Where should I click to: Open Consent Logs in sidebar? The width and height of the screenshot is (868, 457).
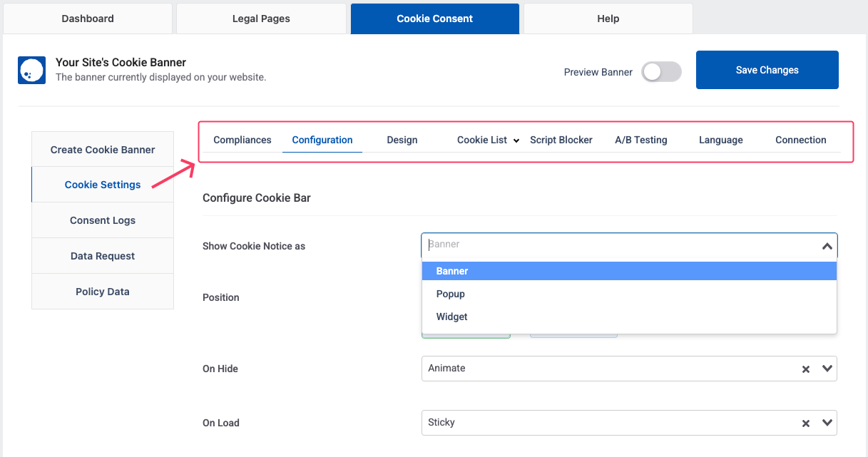103,220
